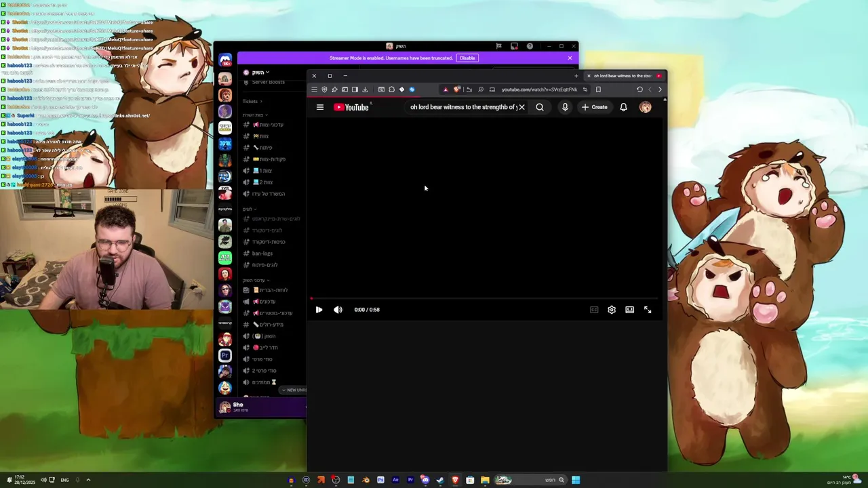868x488 pixels.
Task: Open Windows Start button on taskbar
Action: click(x=576, y=480)
